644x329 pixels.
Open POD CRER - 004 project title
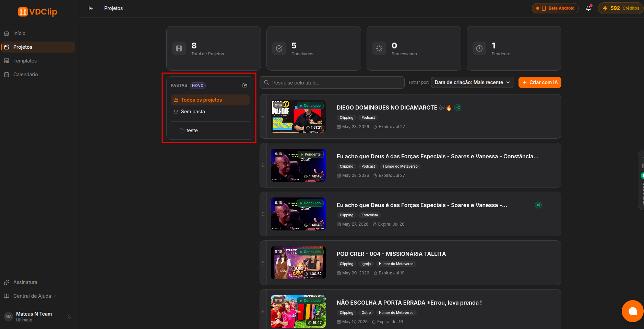(x=391, y=254)
